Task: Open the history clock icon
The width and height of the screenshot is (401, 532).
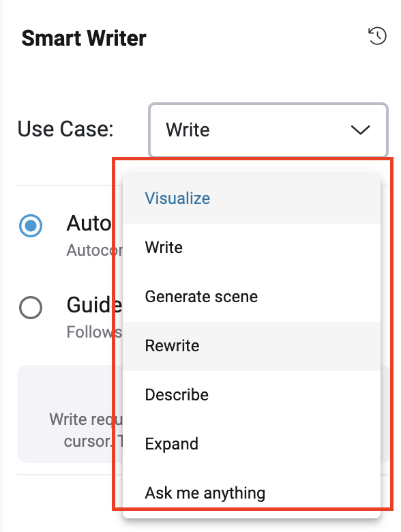Action: coord(377,36)
